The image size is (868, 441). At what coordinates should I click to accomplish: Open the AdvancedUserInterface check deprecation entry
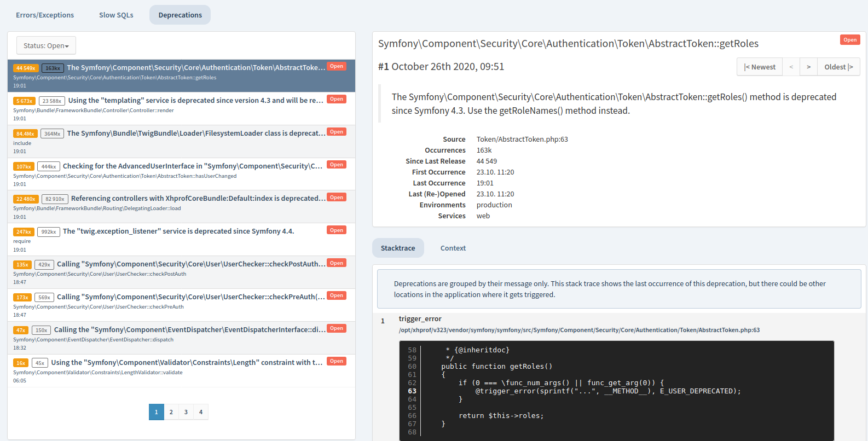click(181, 174)
